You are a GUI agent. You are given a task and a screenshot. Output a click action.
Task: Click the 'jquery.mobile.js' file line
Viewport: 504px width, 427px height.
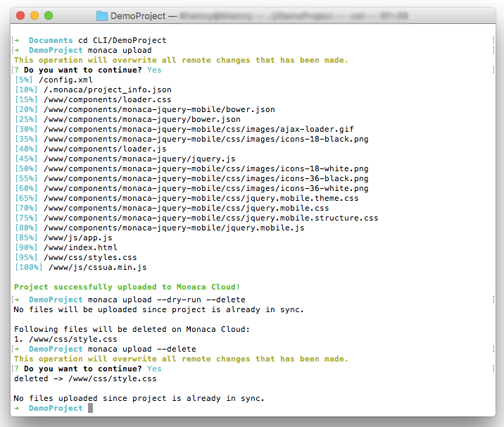(x=160, y=228)
